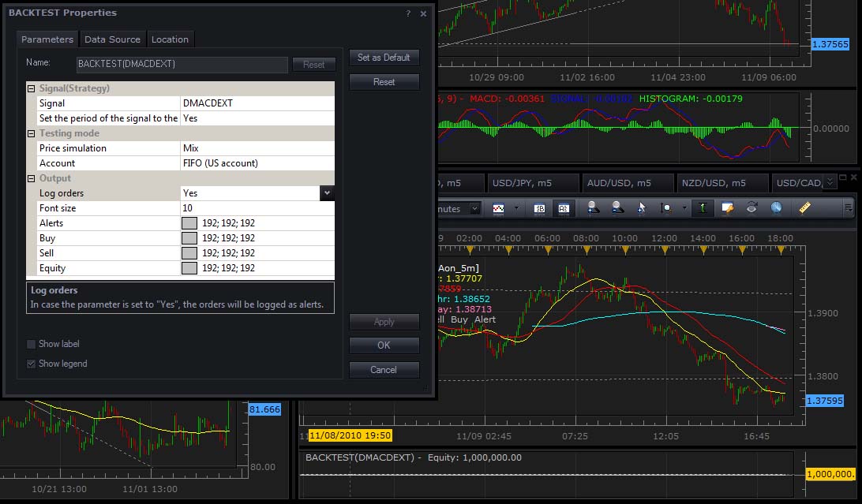
Task: Click the B price display toolbar icon
Action: point(539,208)
